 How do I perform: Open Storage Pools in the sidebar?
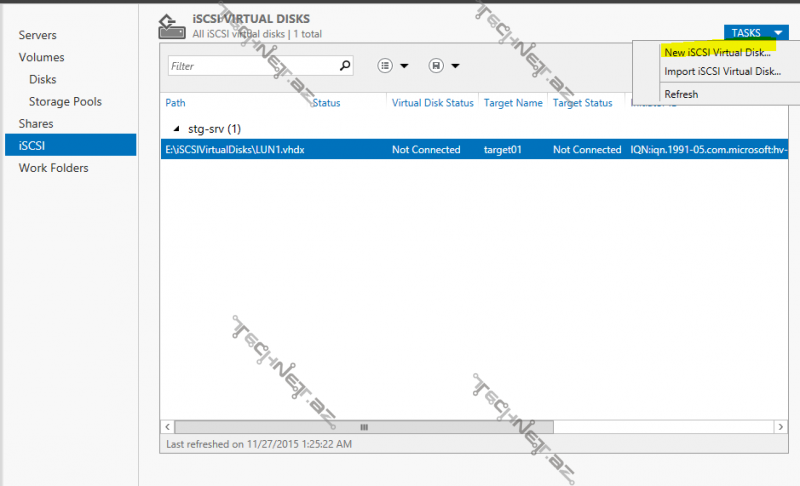(65, 102)
